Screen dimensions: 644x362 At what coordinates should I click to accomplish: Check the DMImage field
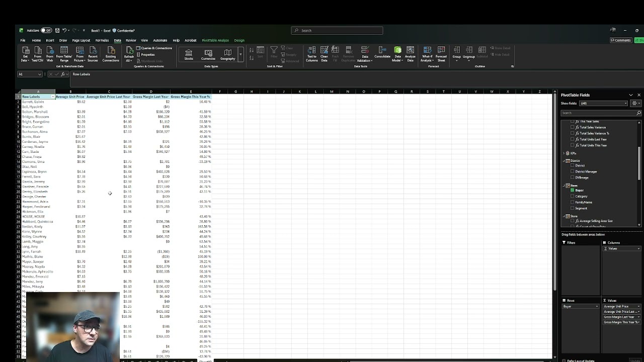coord(573,177)
